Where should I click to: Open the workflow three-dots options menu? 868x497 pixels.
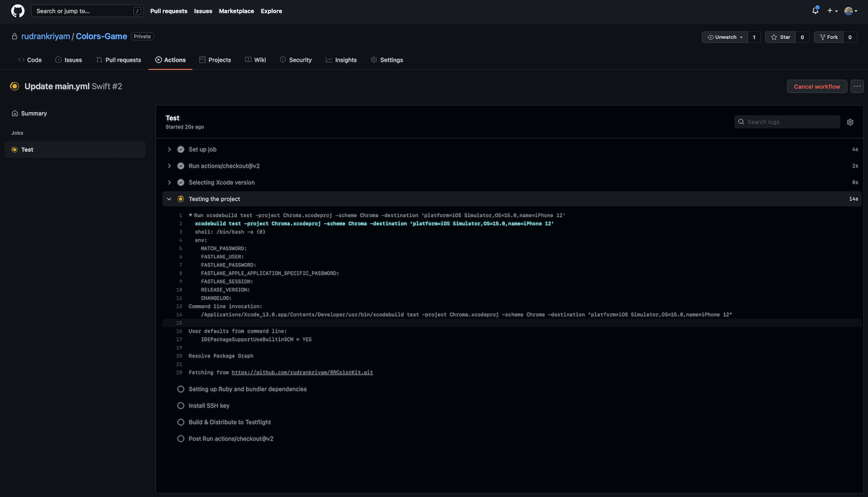[x=857, y=86]
